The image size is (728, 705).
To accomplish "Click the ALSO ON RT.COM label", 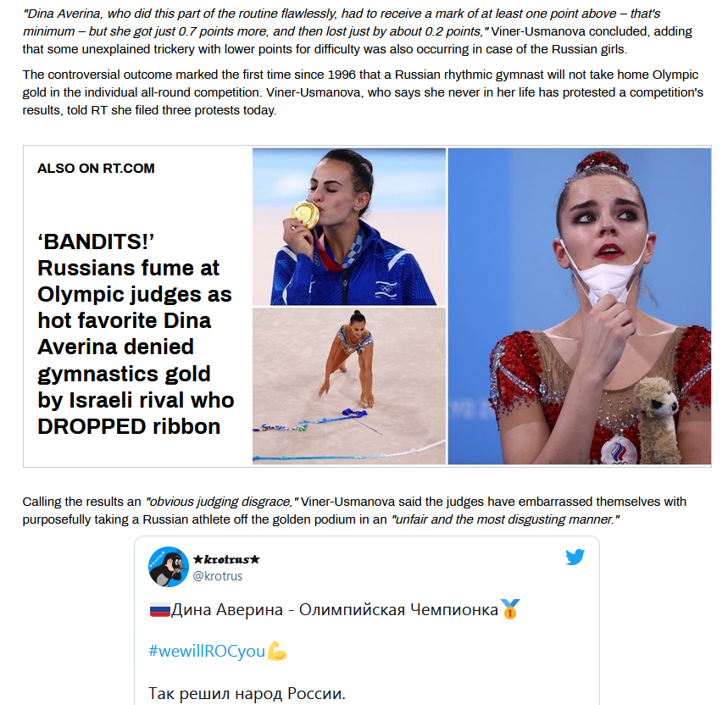I will point(96,168).
